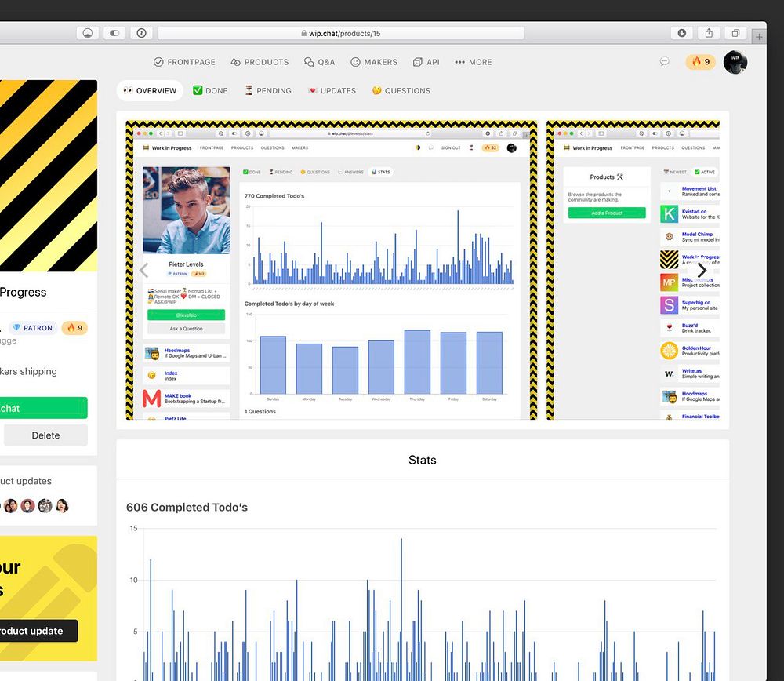The width and height of the screenshot is (784, 681).
Task: Click the Pieter Levels profile photo in screenshot
Action: 186,210
